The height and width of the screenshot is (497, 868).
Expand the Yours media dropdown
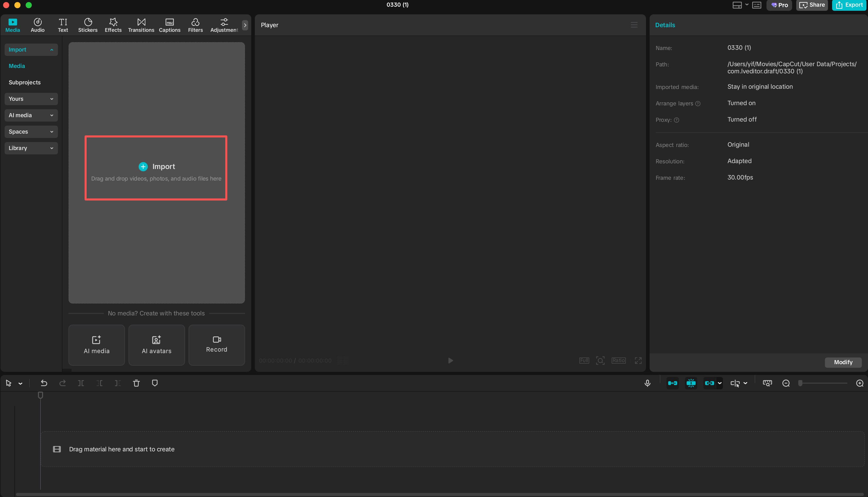31,99
